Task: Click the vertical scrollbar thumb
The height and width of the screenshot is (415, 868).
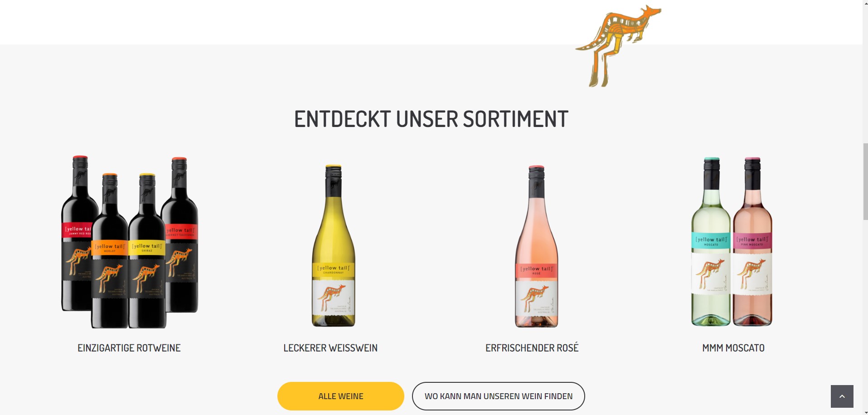Action: (865, 181)
